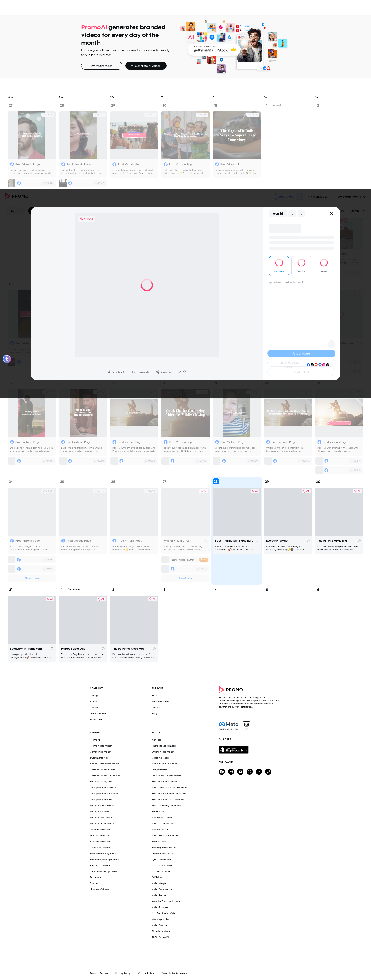Open the Pricing footer link
The width and height of the screenshot is (371, 980).
pos(94,695)
